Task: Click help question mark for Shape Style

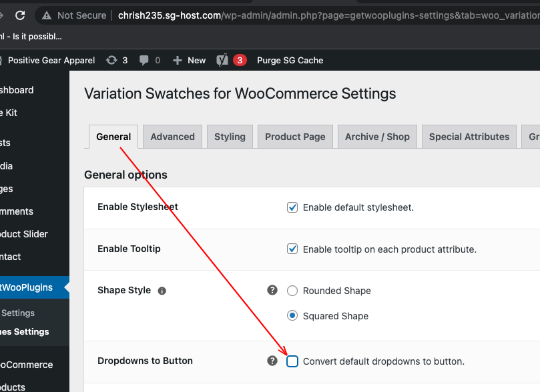Action: (272, 290)
